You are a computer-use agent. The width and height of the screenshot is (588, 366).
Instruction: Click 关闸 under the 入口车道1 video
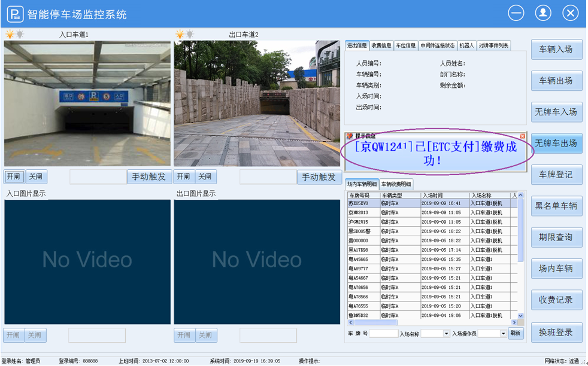click(36, 176)
